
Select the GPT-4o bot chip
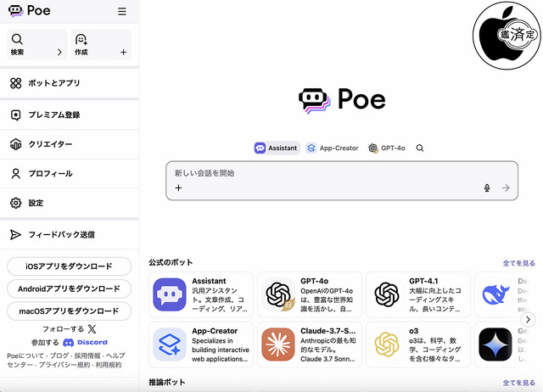(387, 148)
